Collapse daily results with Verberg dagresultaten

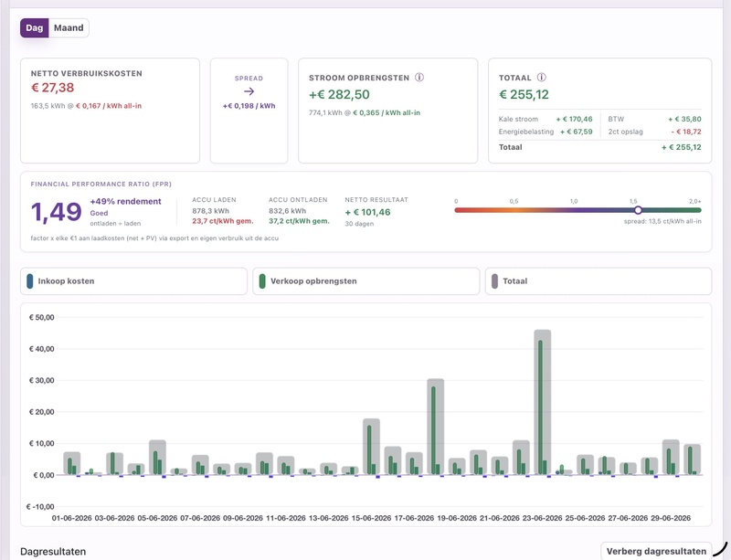[x=656, y=551]
